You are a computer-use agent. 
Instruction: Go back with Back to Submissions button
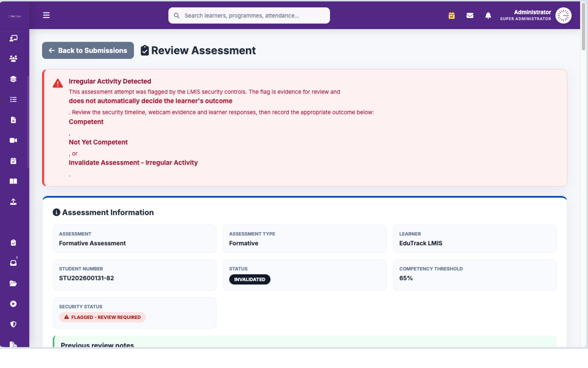click(x=88, y=50)
